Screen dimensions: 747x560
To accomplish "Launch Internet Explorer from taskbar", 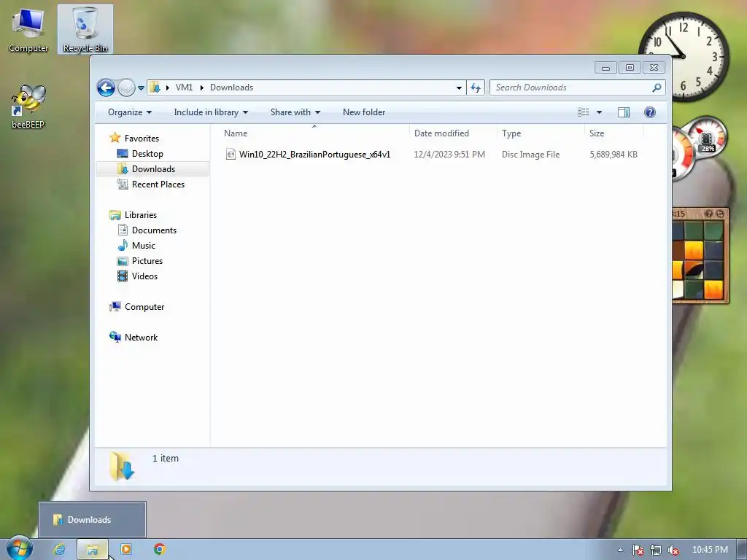I will (59, 550).
